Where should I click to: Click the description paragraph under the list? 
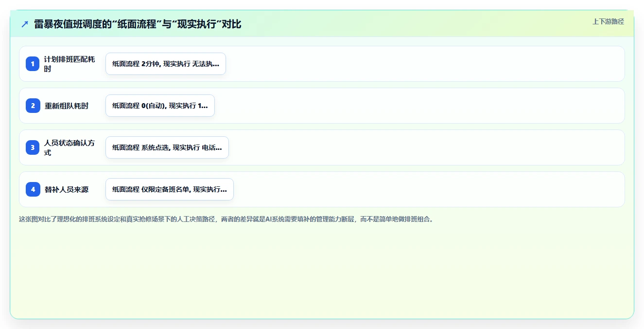226,219
